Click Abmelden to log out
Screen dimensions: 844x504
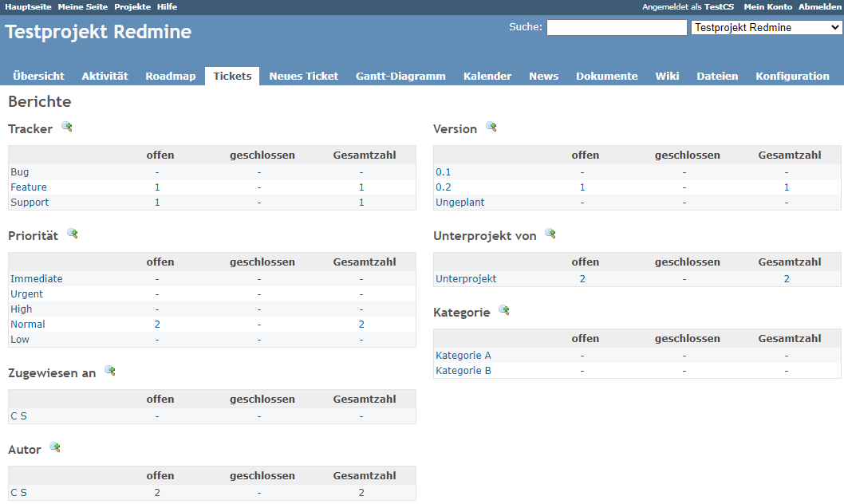820,7
